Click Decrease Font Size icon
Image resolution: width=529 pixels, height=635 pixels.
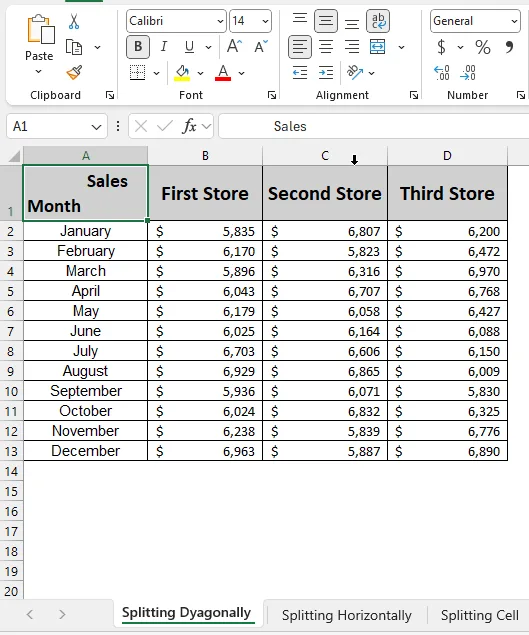point(261,47)
